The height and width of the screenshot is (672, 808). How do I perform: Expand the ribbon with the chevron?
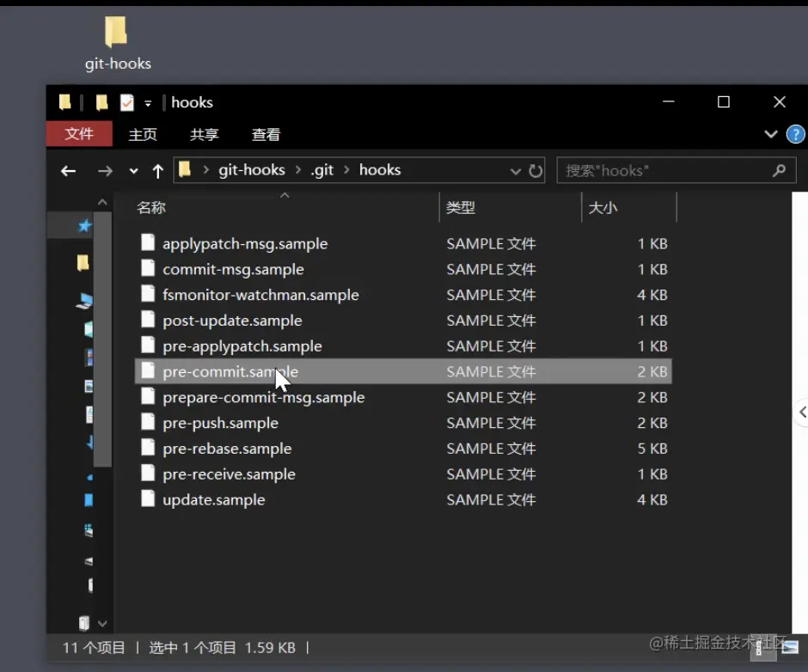click(771, 135)
